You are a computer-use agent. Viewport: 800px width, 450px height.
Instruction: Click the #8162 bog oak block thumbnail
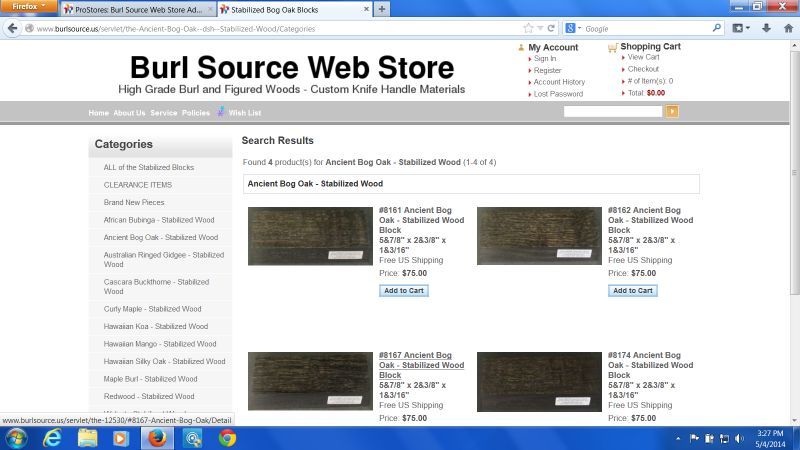(x=539, y=236)
